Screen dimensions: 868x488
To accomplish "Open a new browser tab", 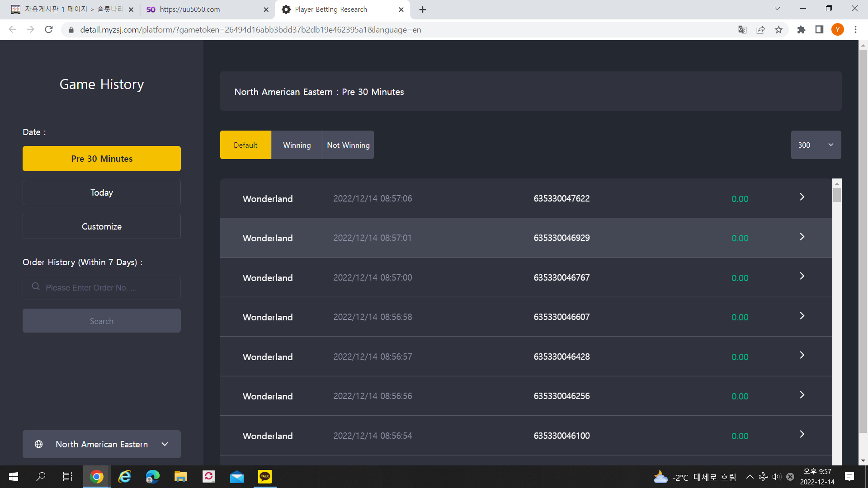I will [423, 9].
